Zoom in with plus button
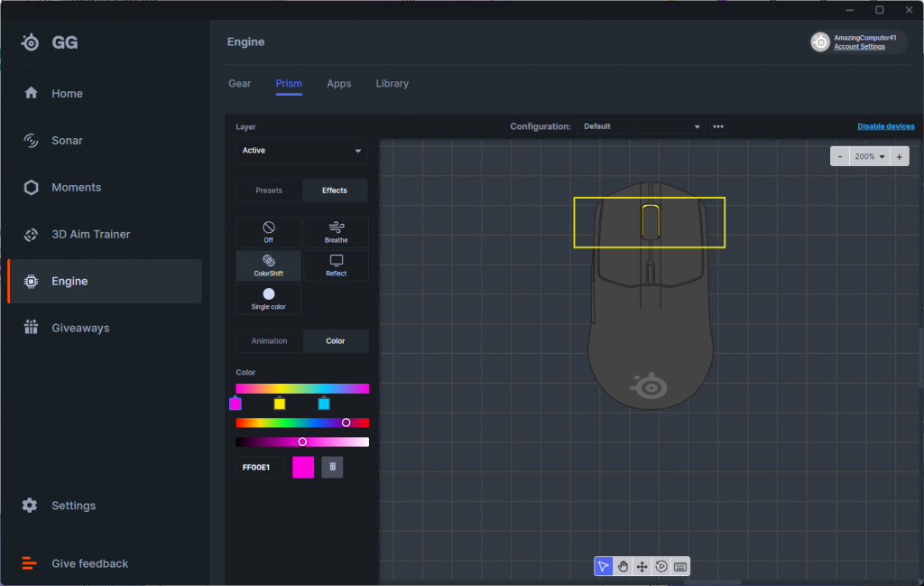This screenshot has height=586, width=924. 900,156
